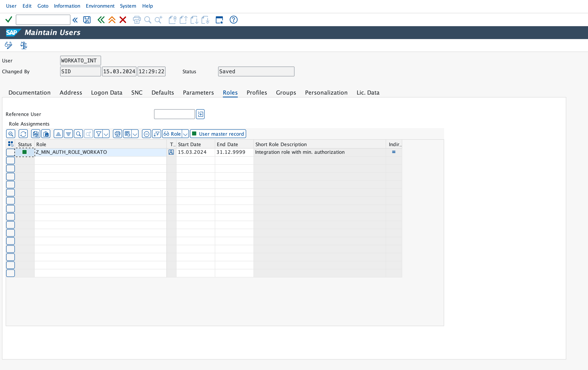Open the table settings dropdown arrow
This screenshot has width=588, height=370.
[x=135, y=134]
